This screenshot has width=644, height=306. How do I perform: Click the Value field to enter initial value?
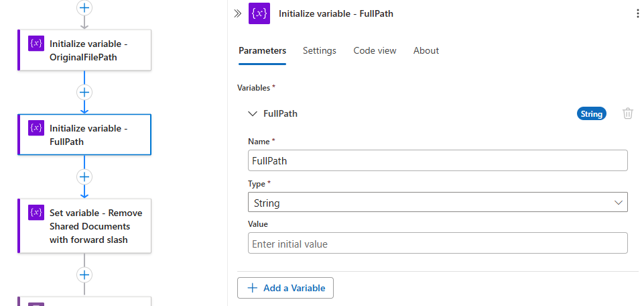click(437, 244)
